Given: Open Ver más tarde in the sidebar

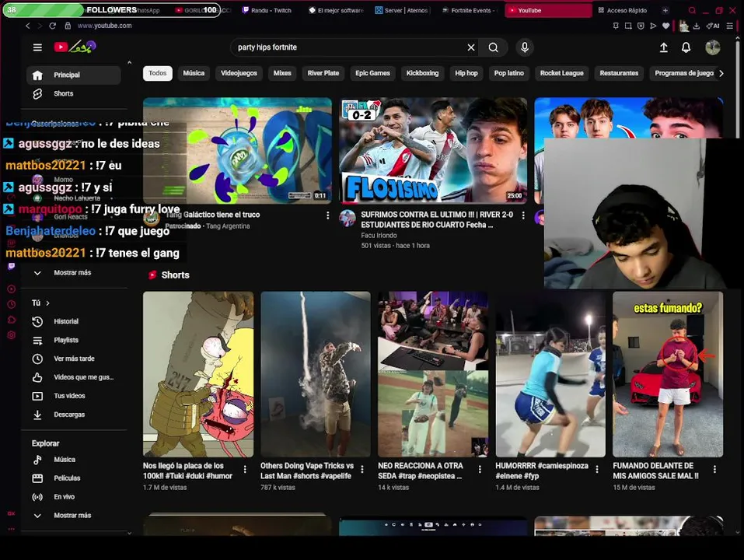Looking at the screenshot, I should coord(74,359).
